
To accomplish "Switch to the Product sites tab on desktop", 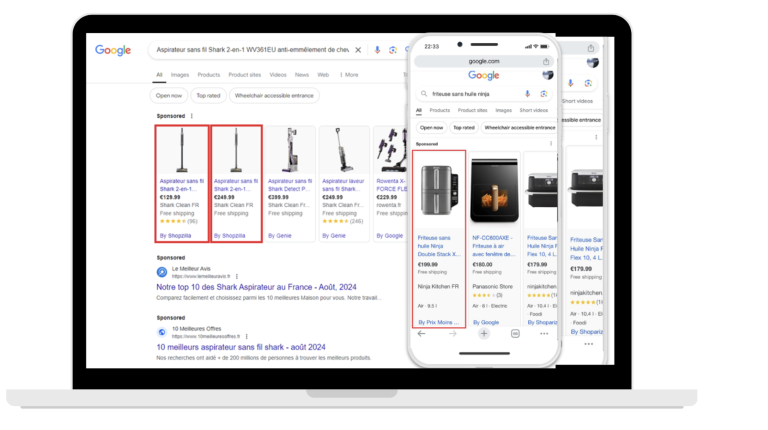I will pyautogui.click(x=244, y=75).
